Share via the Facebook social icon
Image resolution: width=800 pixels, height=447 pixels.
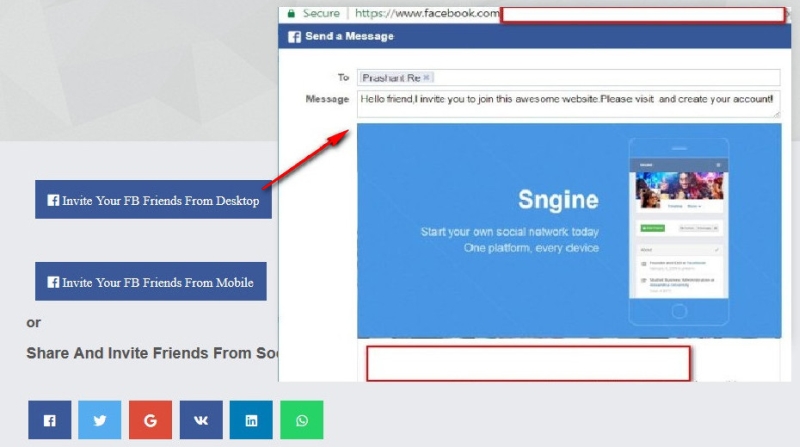[x=49, y=420]
